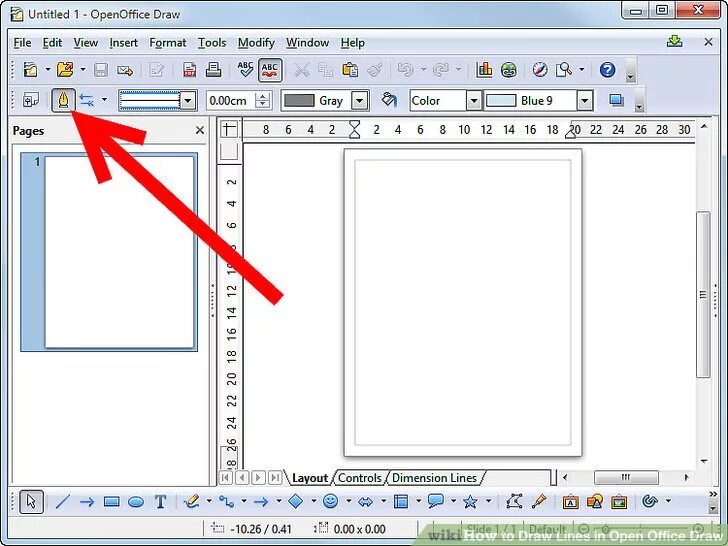The image size is (728, 546).
Task: Toggle the Line pen icon
Action: [63, 100]
